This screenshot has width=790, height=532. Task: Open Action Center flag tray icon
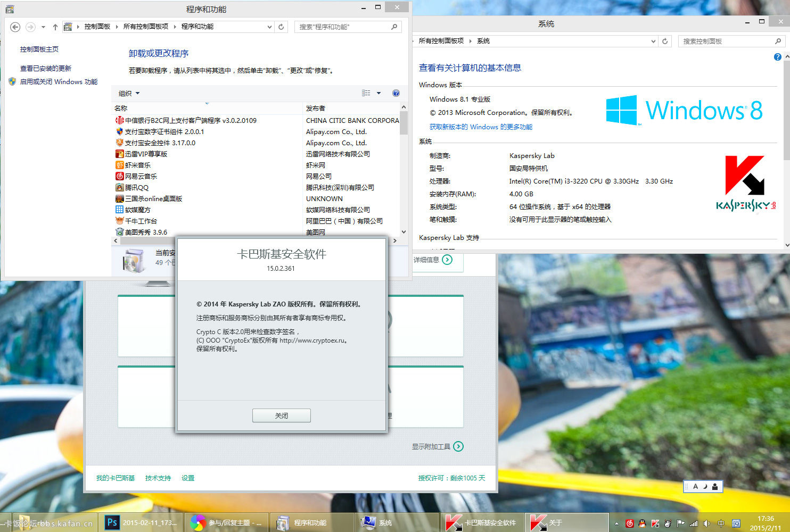click(x=681, y=523)
